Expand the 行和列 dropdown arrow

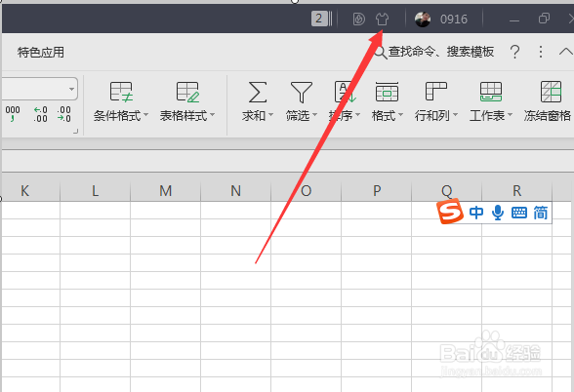[x=455, y=115]
